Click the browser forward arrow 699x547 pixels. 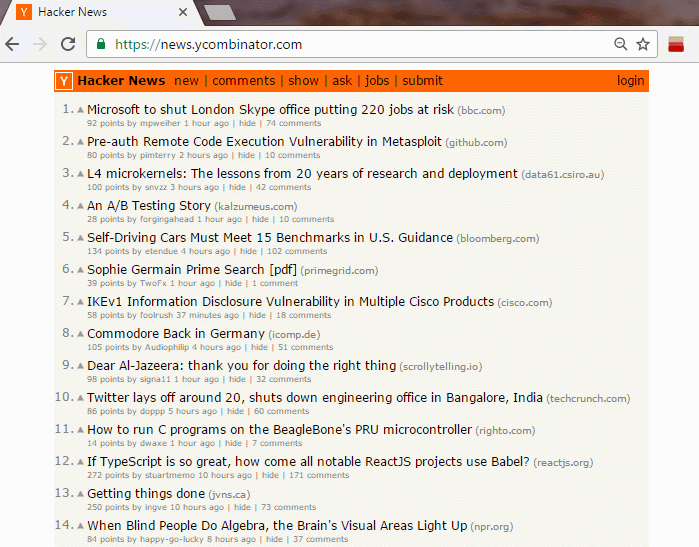(40, 44)
